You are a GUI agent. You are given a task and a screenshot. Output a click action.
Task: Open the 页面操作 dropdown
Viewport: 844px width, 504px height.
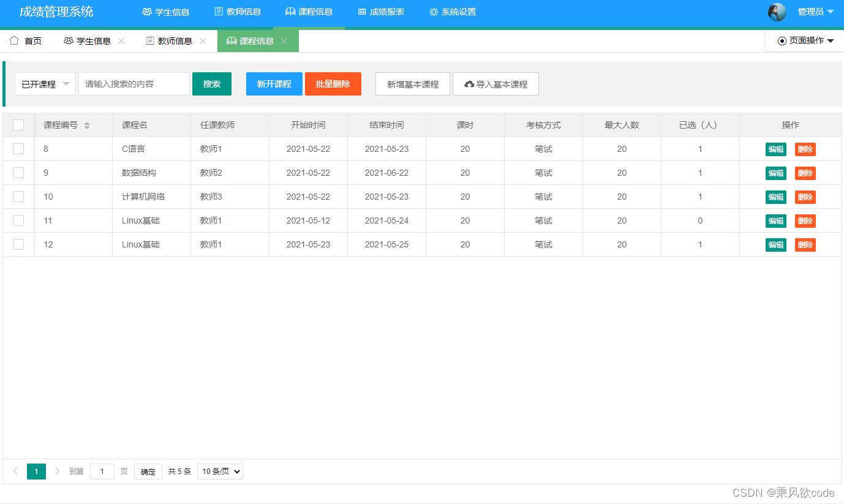point(805,41)
